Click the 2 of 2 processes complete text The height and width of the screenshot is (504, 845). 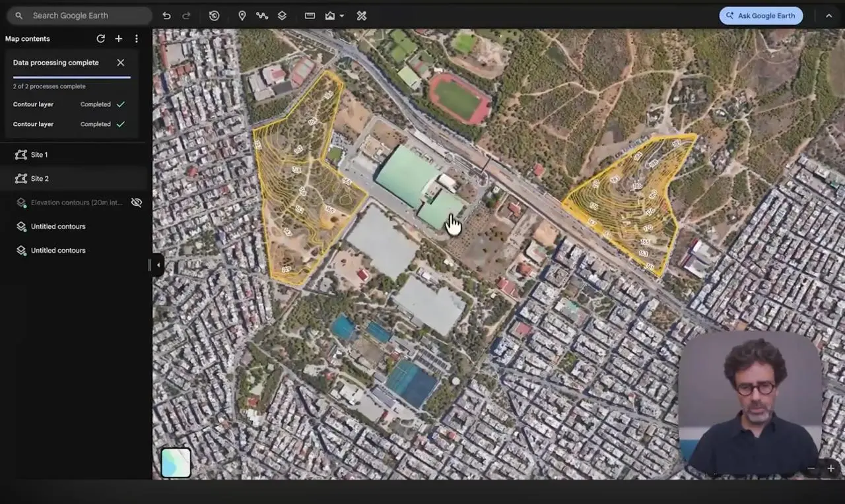pyautogui.click(x=50, y=86)
